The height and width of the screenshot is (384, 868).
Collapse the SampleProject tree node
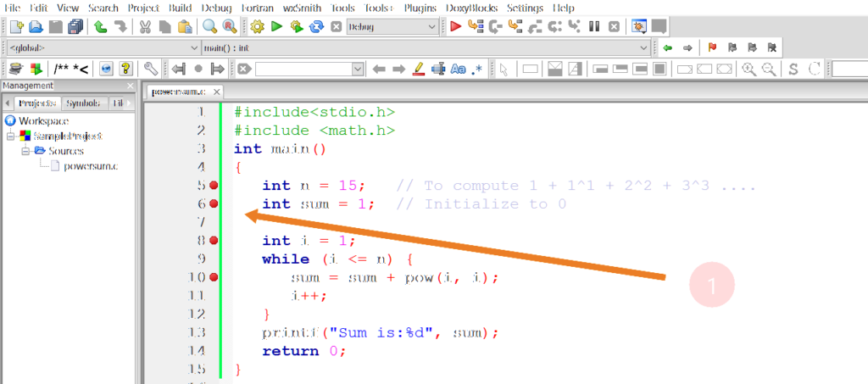click(11, 136)
